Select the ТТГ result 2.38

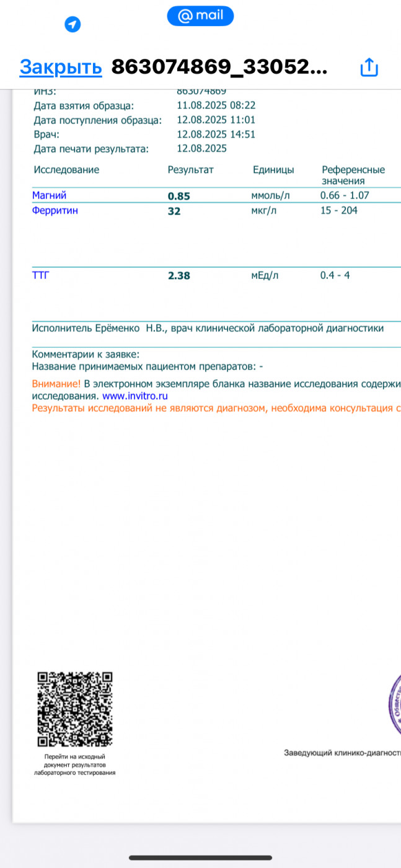[x=179, y=275]
